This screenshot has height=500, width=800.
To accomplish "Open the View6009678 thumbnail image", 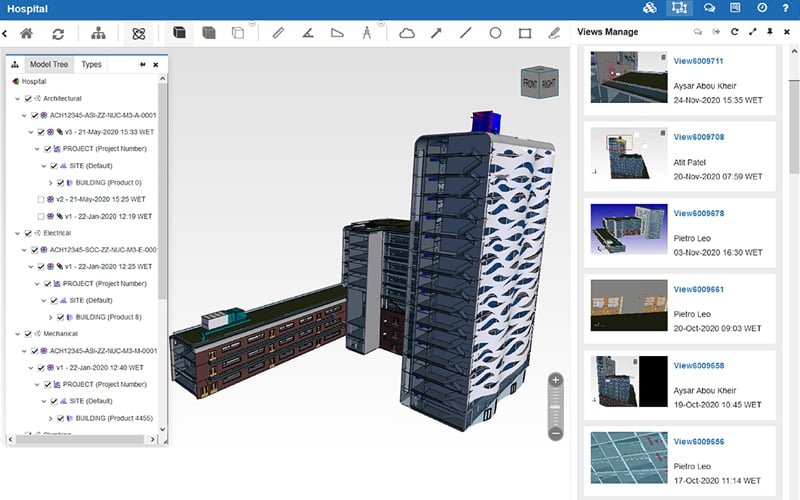I will [x=629, y=229].
